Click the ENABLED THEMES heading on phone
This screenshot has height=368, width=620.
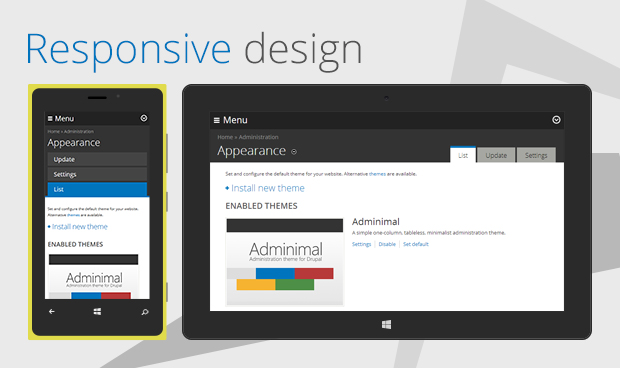[75, 245]
